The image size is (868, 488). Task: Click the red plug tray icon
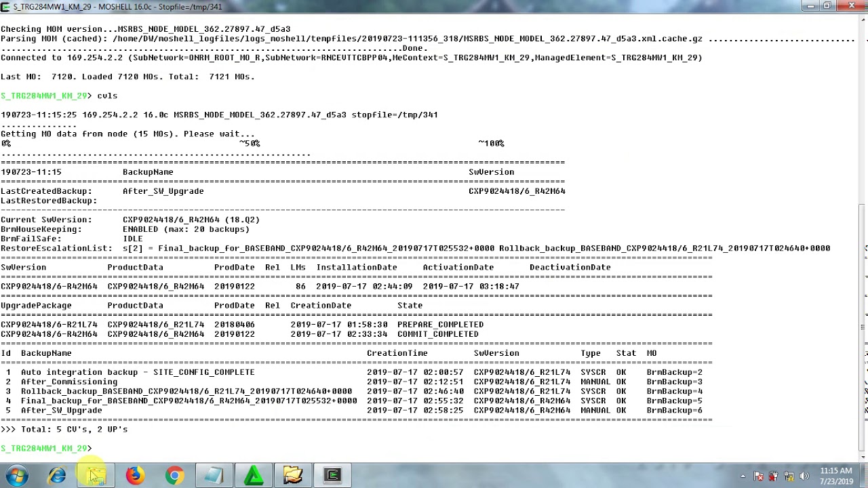click(773, 476)
